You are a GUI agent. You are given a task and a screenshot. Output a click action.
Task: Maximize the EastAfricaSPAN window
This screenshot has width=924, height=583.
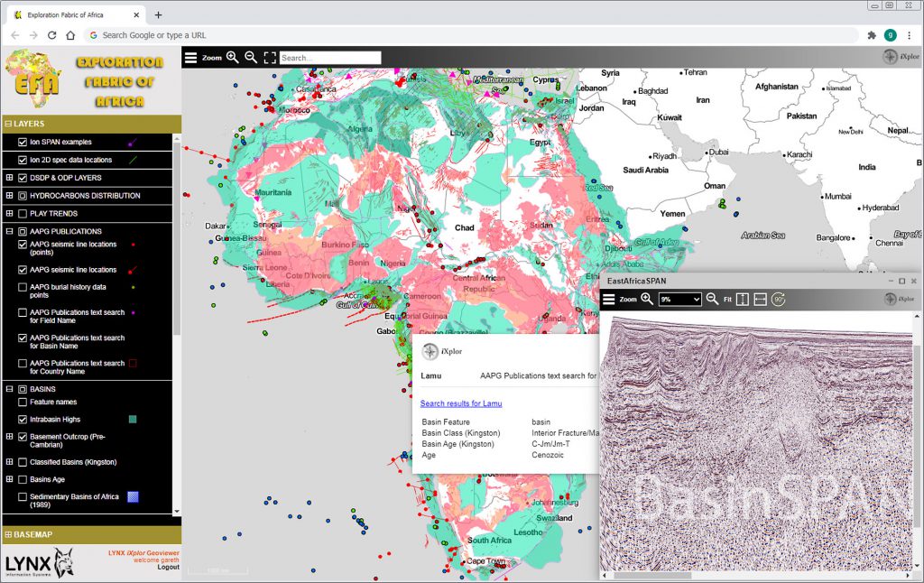(901, 282)
